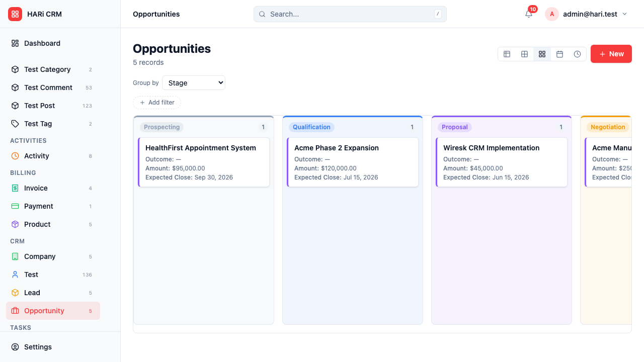Click the New opportunity button
644x362 pixels.
tap(611, 54)
